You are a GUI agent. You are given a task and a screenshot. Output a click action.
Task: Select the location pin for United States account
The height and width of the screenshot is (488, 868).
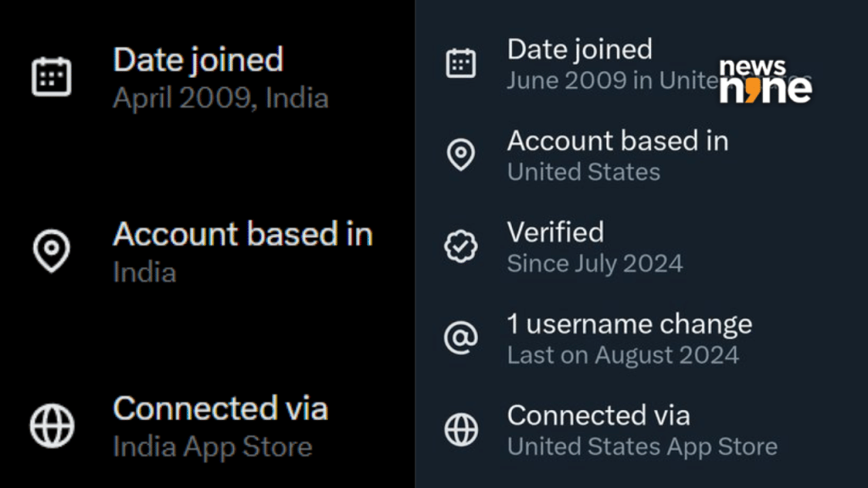[x=460, y=153]
